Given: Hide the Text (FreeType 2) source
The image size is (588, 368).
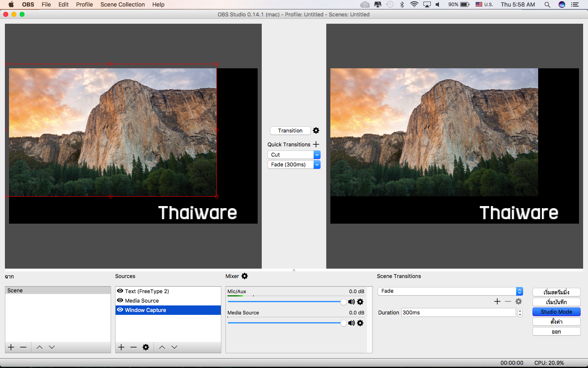Looking at the screenshot, I should tap(120, 291).
